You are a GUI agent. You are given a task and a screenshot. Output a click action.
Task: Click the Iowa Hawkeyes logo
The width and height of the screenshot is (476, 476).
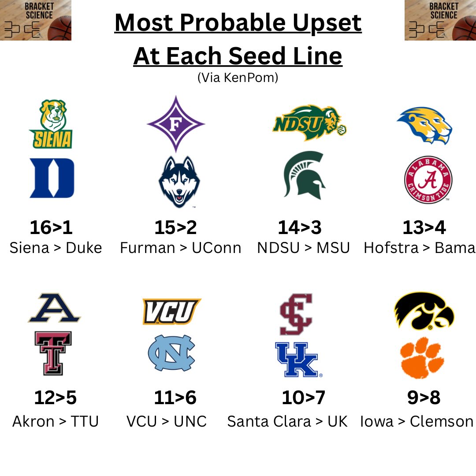[x=424, y=311]
